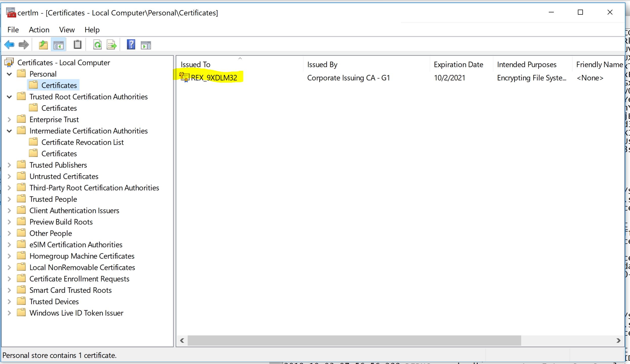Click the Forward navigation arrow icon
Screen dimensions: 630x364
point(24,45)
